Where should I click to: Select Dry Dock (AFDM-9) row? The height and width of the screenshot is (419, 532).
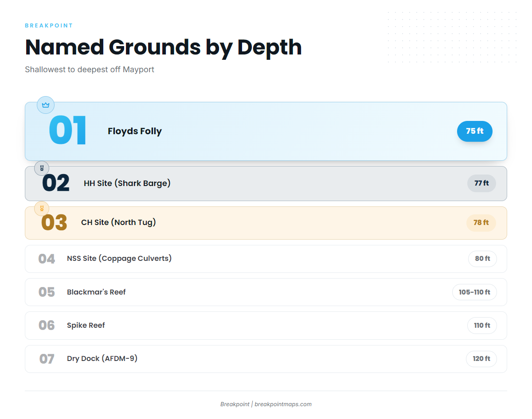coord(266,359)
